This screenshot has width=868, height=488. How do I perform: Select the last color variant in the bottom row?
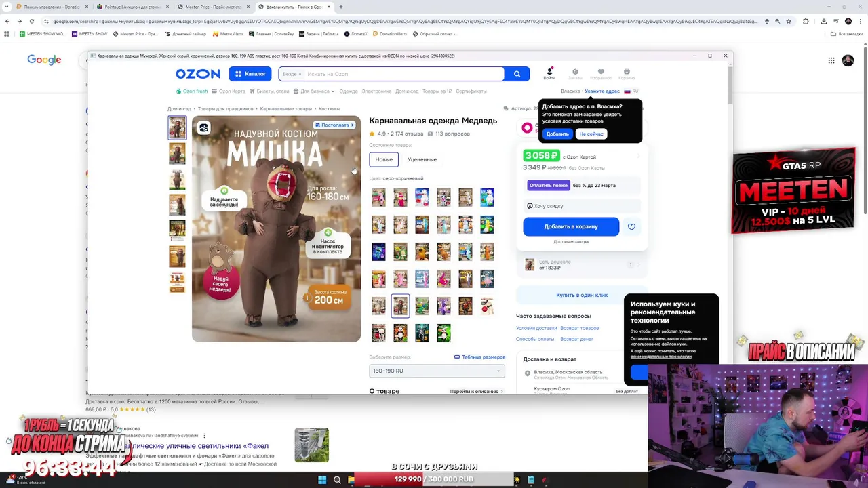point(443,333)
